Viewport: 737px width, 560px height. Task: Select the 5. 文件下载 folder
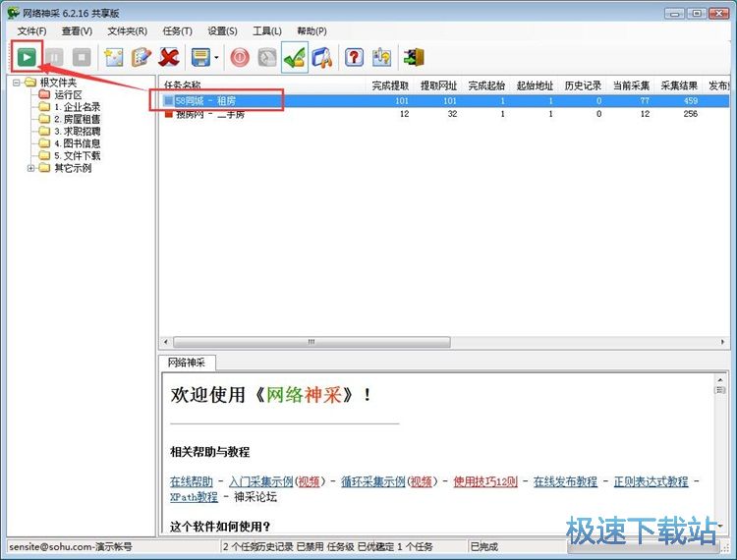coord(77,155)
